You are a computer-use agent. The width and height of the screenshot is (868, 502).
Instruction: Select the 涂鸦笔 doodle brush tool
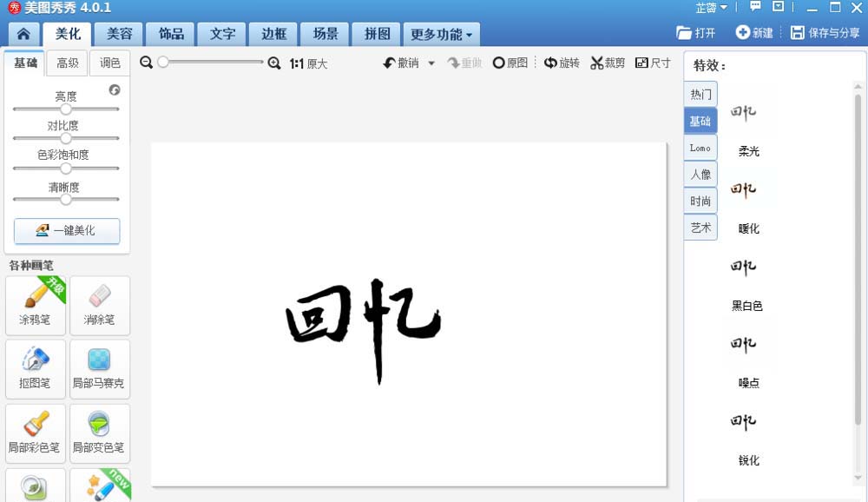point(36,306)
